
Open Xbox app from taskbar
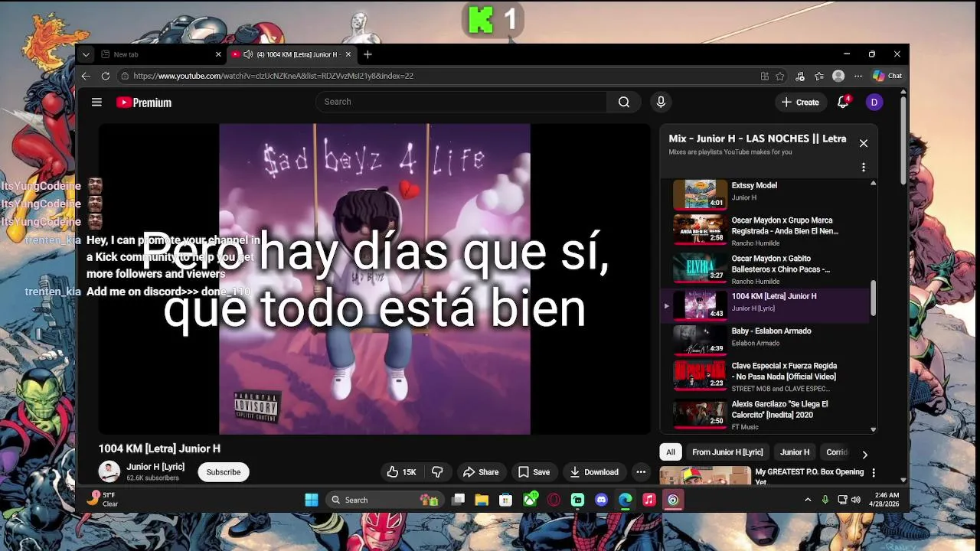[x=530, y=500]
